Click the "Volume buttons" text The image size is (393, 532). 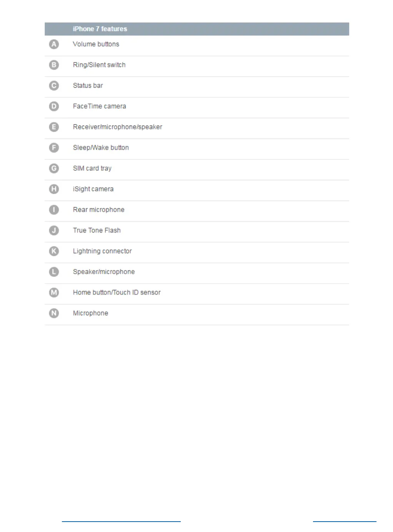coord(96,44)
